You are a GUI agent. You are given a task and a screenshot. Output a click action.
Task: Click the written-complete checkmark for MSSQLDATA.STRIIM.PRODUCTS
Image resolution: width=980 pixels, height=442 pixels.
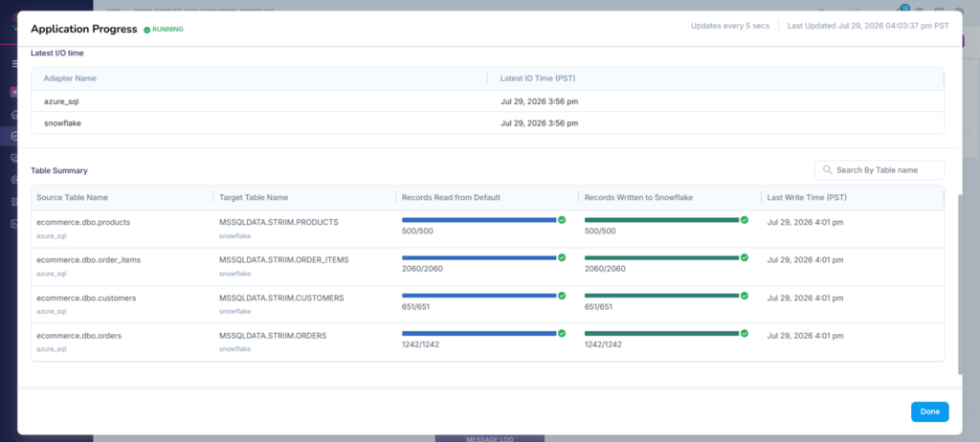tap(745, 220)
